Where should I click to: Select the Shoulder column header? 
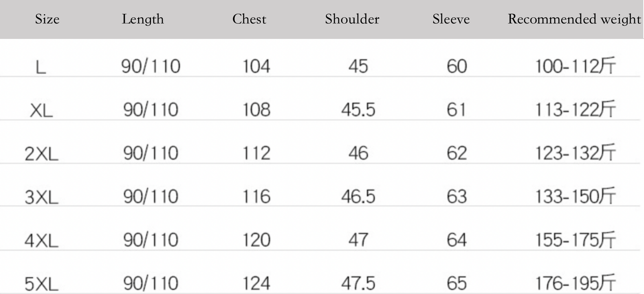pos(352,19)
